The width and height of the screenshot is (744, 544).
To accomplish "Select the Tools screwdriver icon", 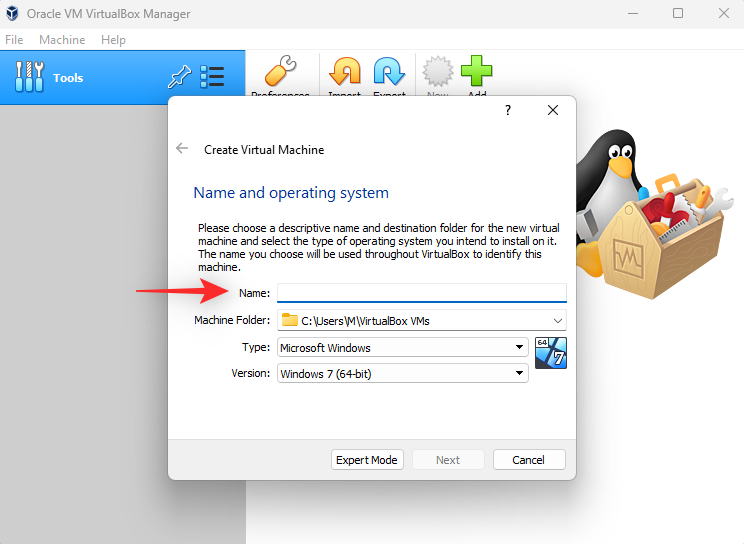I will [29, 76].
